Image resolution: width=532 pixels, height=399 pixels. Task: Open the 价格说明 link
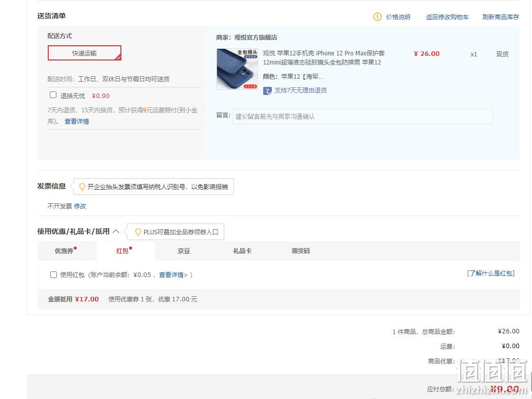coord(398,17)
